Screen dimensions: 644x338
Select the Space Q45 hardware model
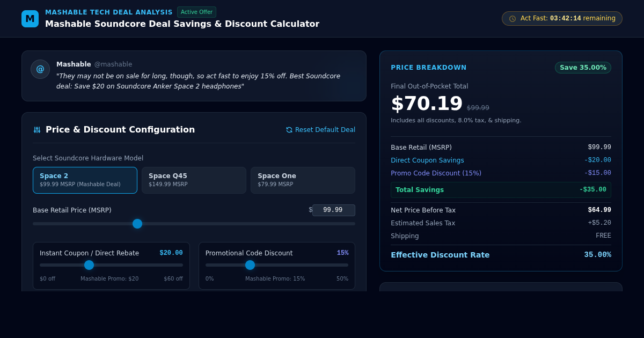194,180
